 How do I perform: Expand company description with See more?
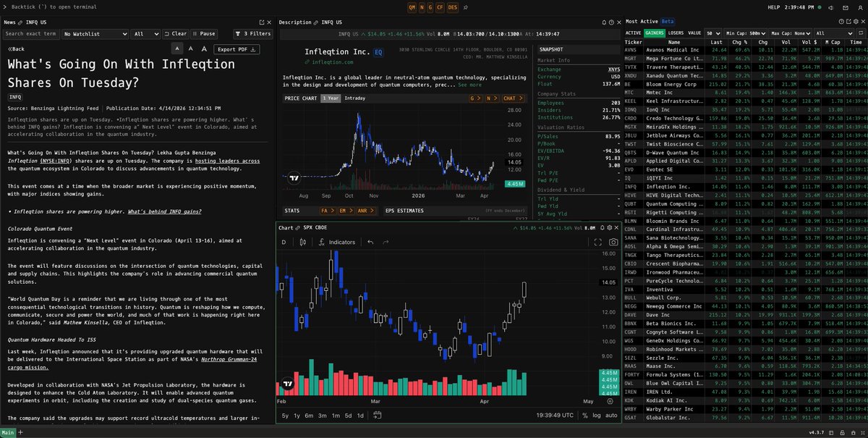pos(470,85)
